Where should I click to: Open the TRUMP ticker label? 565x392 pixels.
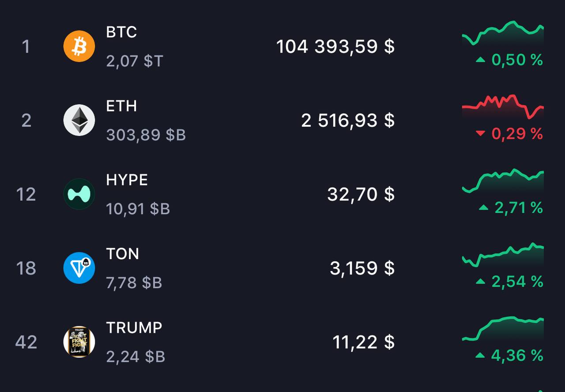pos(134,328)
